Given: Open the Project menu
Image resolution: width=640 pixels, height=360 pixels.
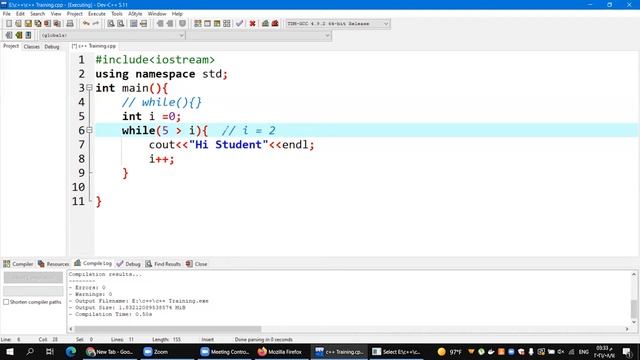Looking at the screenshot, I should [x=75, y=13].
